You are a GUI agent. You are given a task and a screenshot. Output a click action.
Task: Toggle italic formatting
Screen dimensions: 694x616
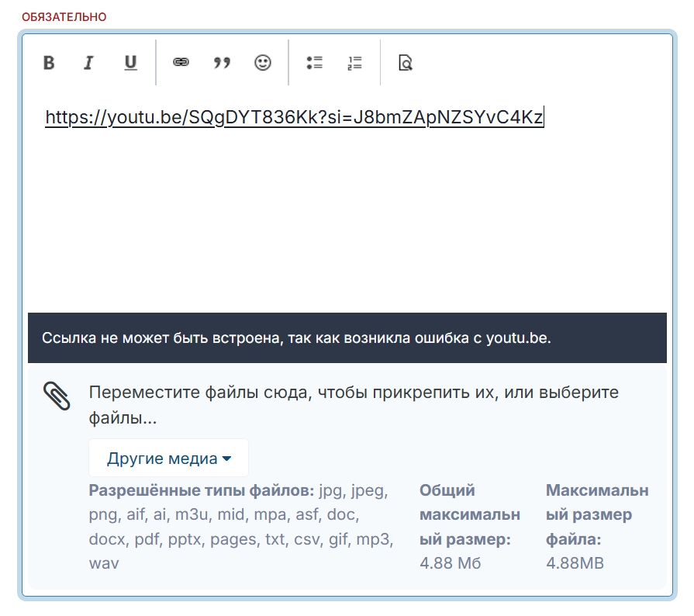[x=89, y=62]
